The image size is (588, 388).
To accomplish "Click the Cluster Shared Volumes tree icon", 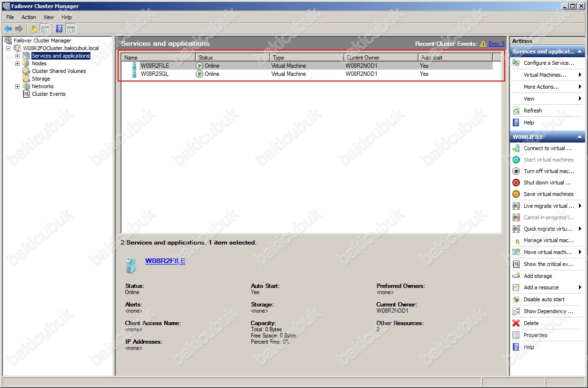I will (26, 71).
